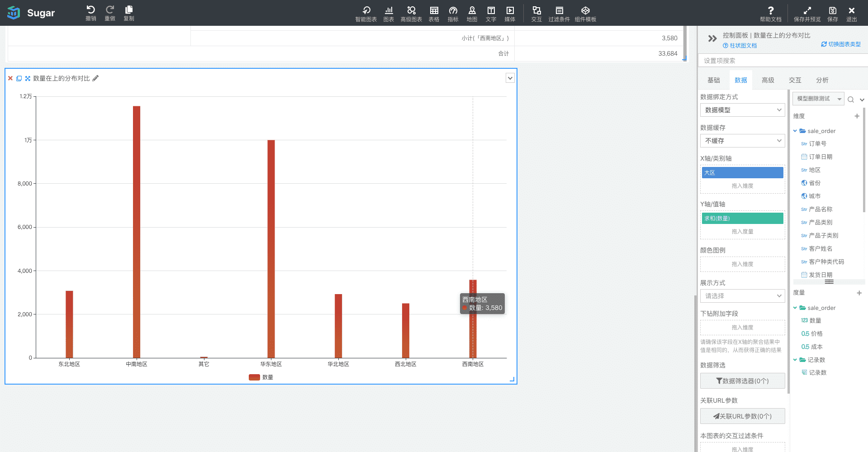Open the 数据绑定方式 dropdown showing 数据模型
The image size is (868, 452).
[742, 110]
